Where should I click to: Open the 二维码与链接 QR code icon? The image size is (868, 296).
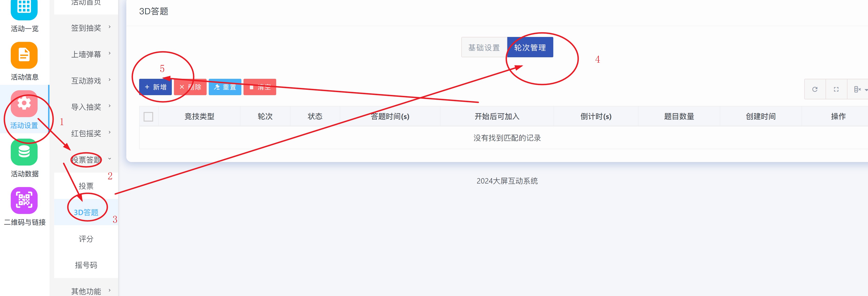(x=24, y=200)
